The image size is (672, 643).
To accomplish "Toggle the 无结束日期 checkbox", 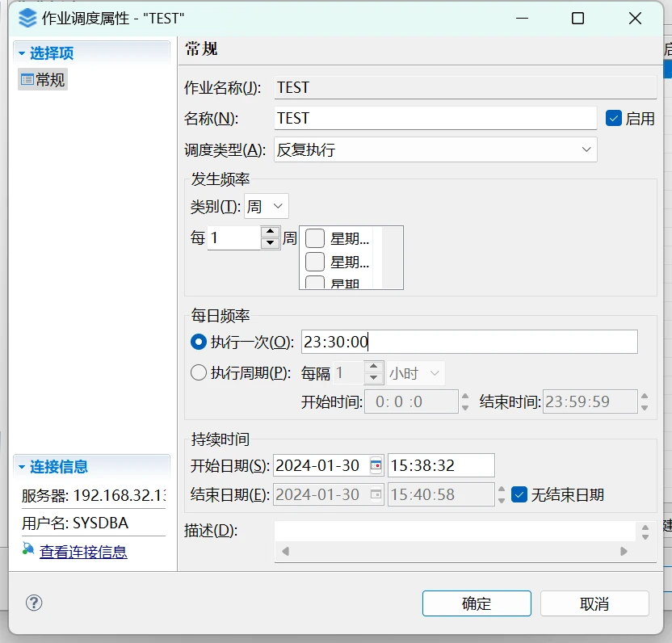I will coord(519,494).
